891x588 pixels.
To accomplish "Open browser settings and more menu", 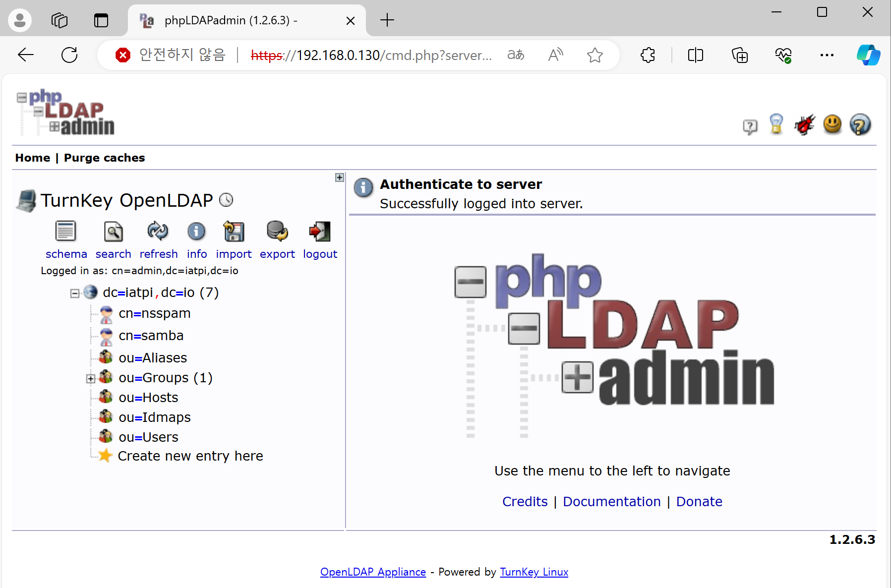I will coord(827,55).
